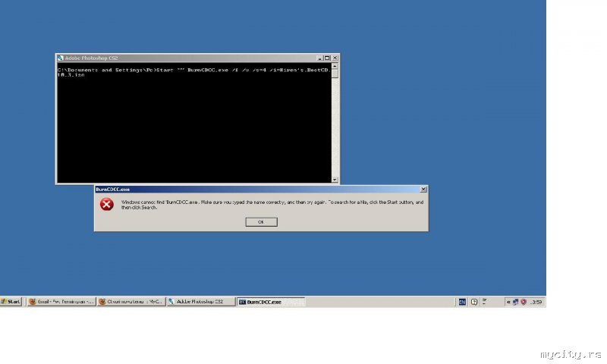Viewport: 607px width, 364px height.
Task: Select the BurnCDCC.exe taskbar button
Action: tap(271, 302)
